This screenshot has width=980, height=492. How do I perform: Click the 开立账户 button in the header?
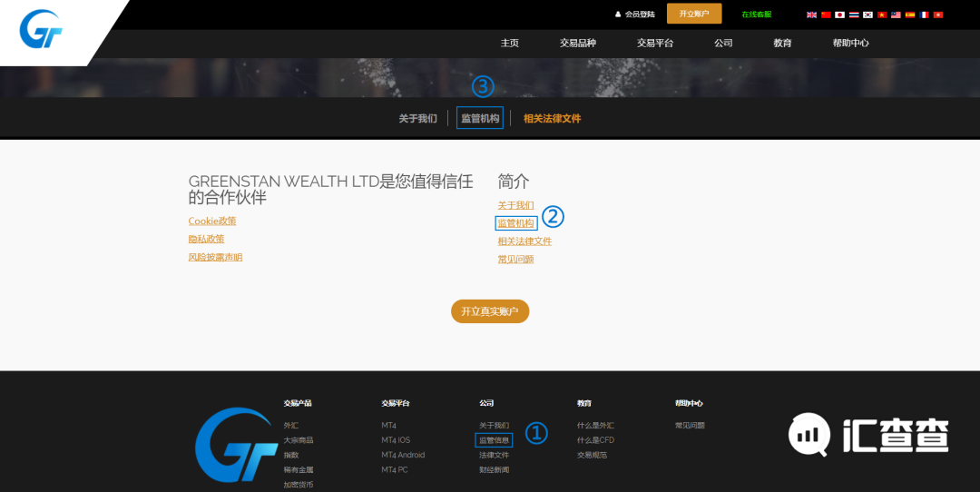[x=694, y=14]
